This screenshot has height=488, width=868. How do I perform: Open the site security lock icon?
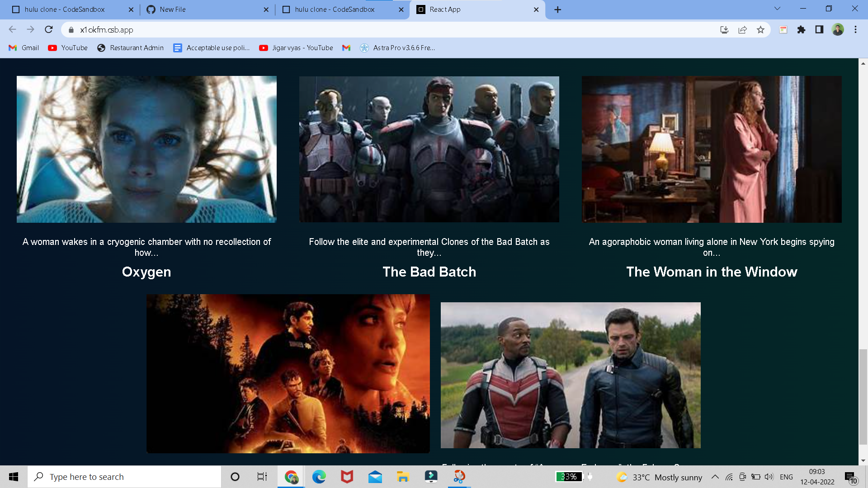pyautogui.click(x=71, y=30)
